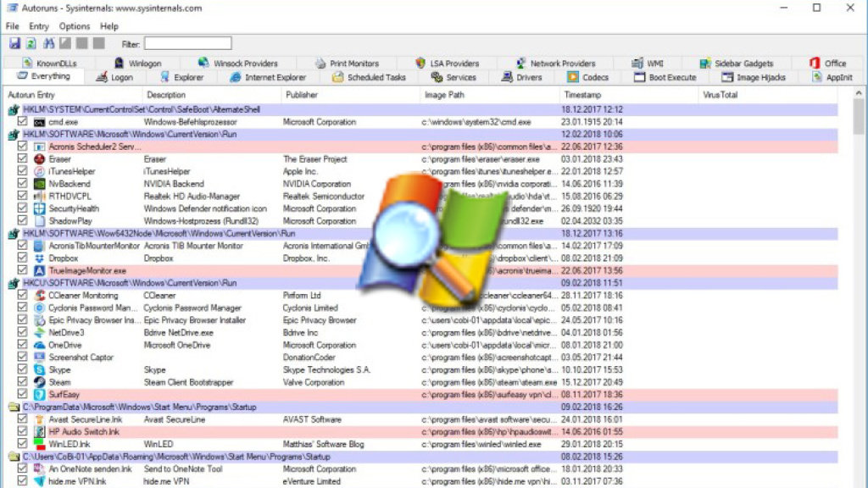Click the Skype entry icon

click(x=40, y=370)
